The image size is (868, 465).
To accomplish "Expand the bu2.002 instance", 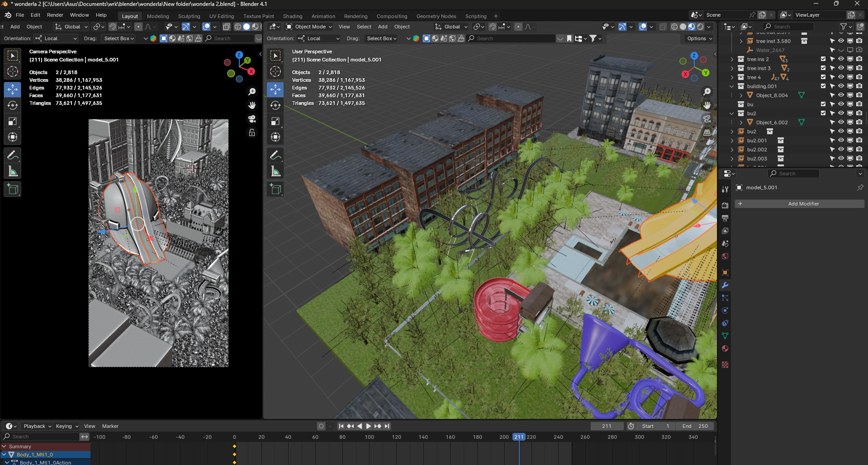I will tap(732, 150).
